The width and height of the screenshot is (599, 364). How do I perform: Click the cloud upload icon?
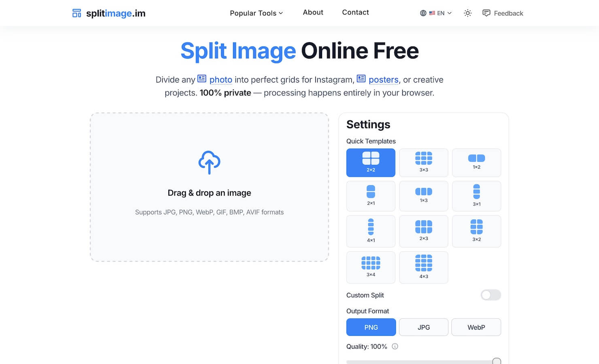pyautogui.click(x=209, y=163)
